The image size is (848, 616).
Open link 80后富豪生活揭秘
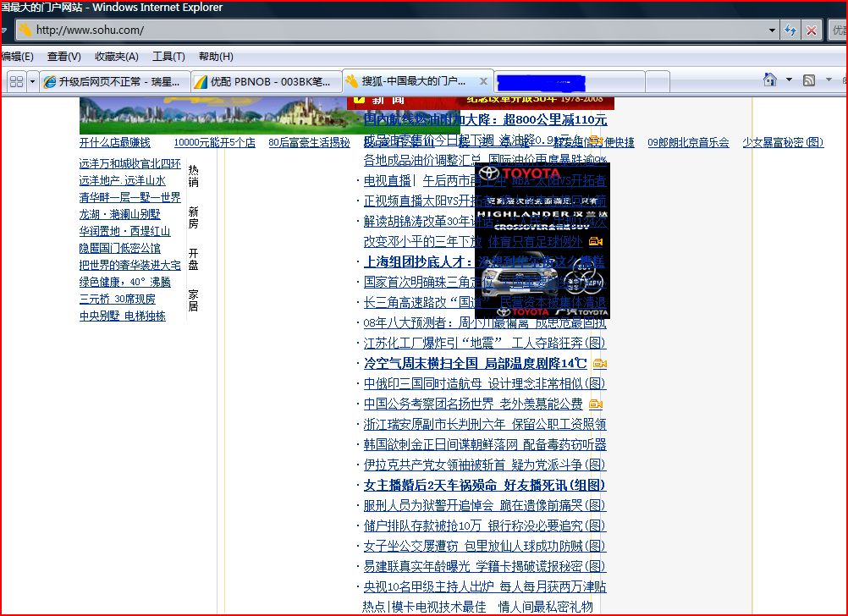(x=309, y=143)
